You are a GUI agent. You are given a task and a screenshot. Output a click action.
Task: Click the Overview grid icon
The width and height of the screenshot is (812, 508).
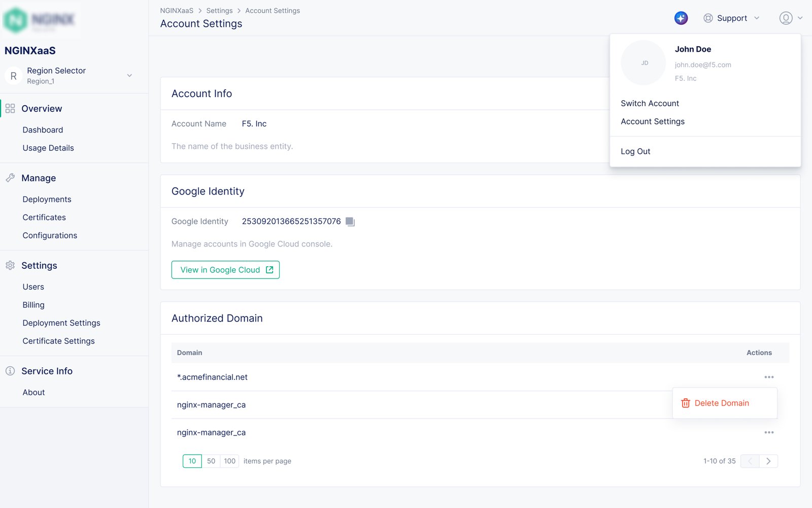[10, 109]
